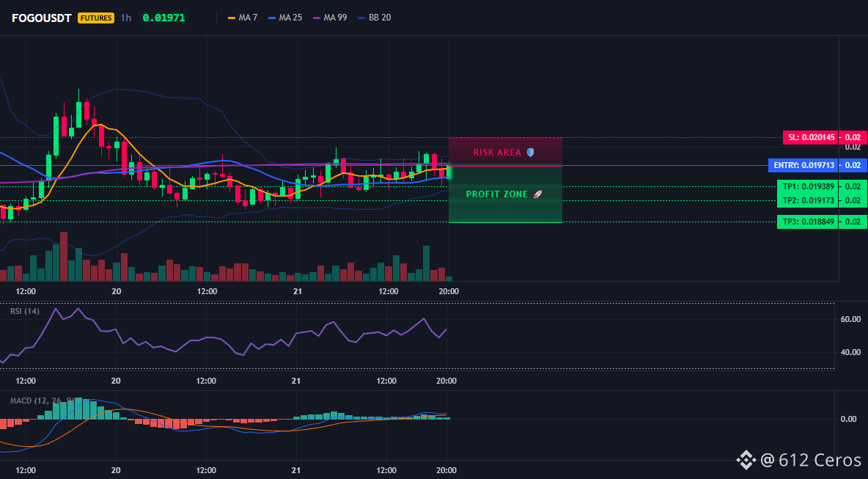Select the 1h timeframe label
Viewport: 868px width, 479px height.
[x=126, y=18]
